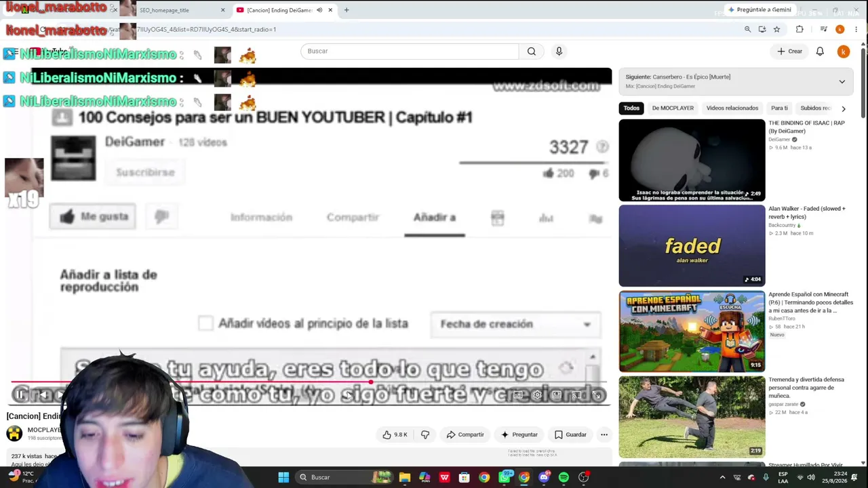Open 'THE BINDING OF ISAAC | RAP' title
This screenshot has height=488, width=868.
pyautogui.click(x=806, y=127)
